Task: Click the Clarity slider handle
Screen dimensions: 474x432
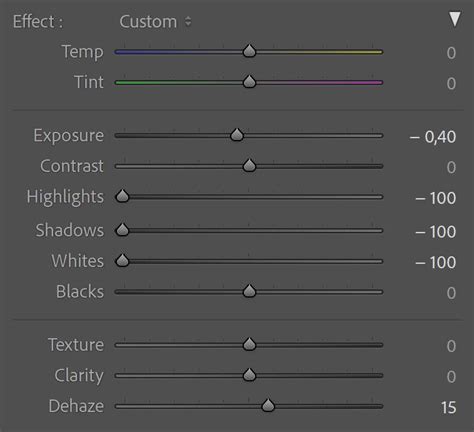Action: click(249, 375)
